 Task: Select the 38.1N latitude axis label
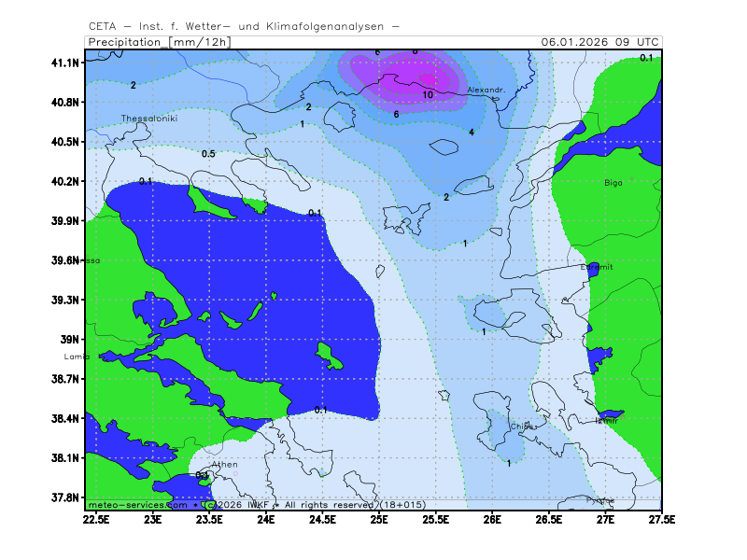pos(65,458)
